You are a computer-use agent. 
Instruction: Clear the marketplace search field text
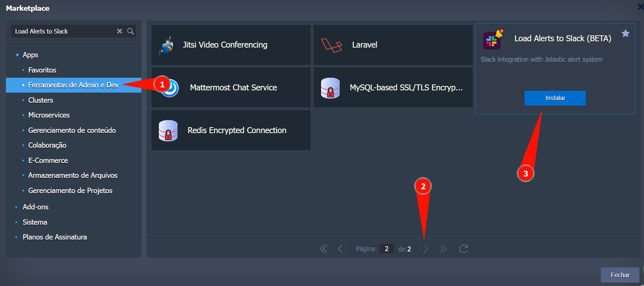click(x=119, y=31)
